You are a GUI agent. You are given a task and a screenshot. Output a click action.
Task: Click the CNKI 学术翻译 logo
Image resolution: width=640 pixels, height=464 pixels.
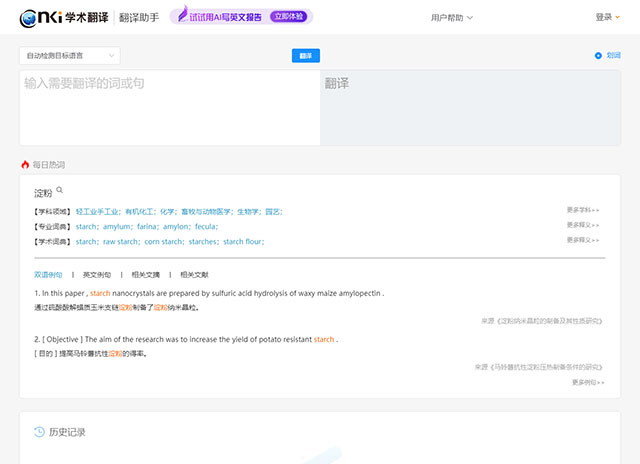(55, 17)
